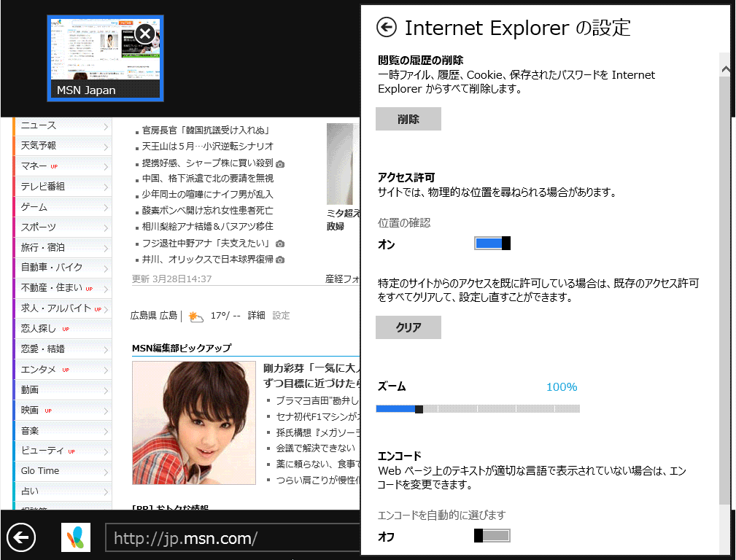Click the news photo beside headlines
This screenshot has width=736, height=560.
(343, 164)
